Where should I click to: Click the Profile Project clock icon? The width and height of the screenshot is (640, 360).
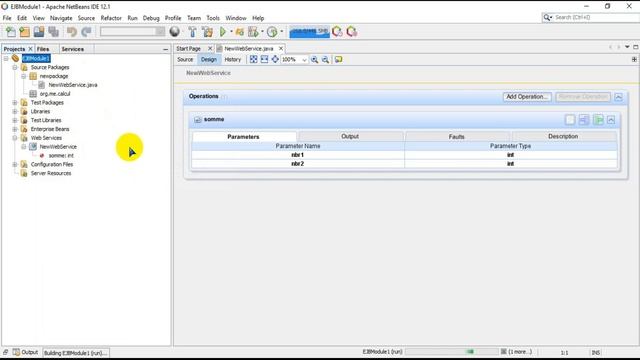272,32
